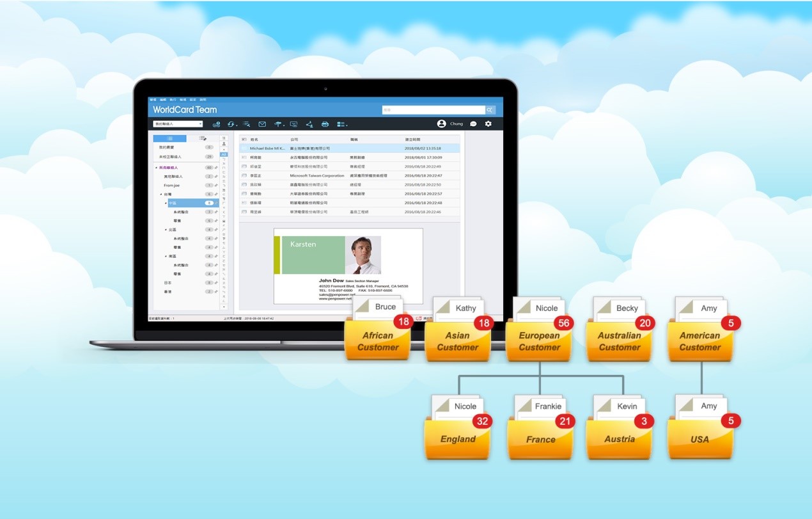This screenshot has height=519, width=812.
Task: Select the row dated 2016/08/18 20:22:46
Action: pyautogui.click(x=350, y=212)
